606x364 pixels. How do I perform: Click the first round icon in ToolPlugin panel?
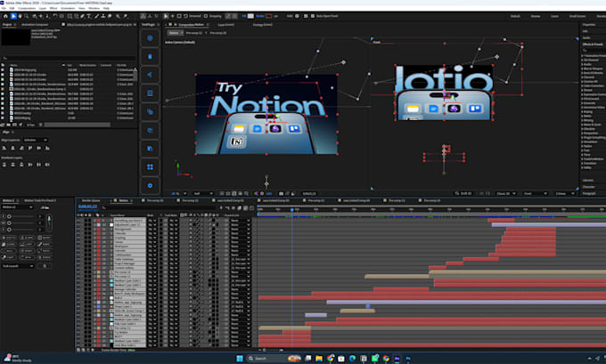point(150,38)
